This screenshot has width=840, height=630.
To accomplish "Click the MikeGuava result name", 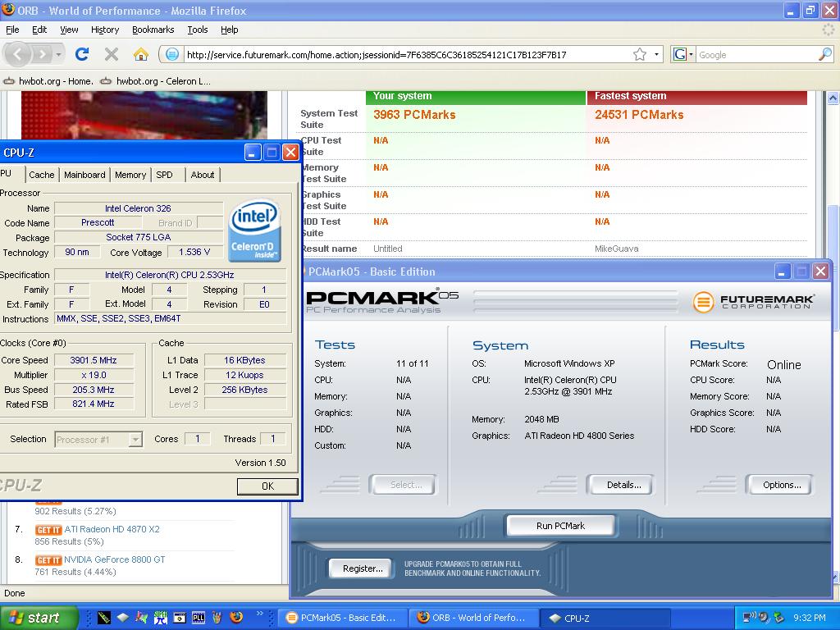I will pos(616,249).
